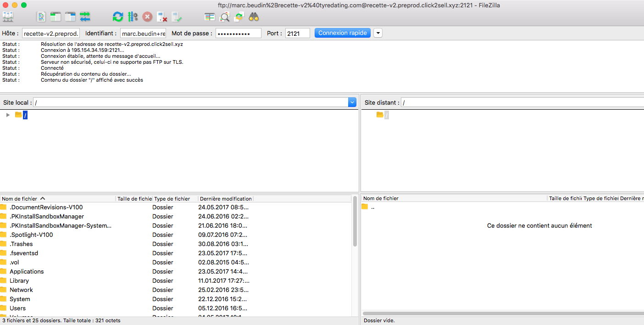Click the Port field showing 2121
Screen dimensions: 644x325
point(298,33)
